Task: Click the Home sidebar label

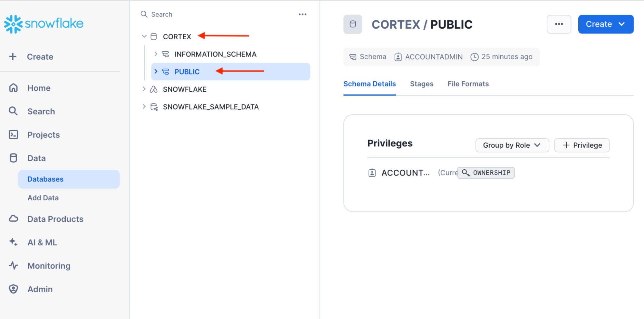Action: [39, 88]
